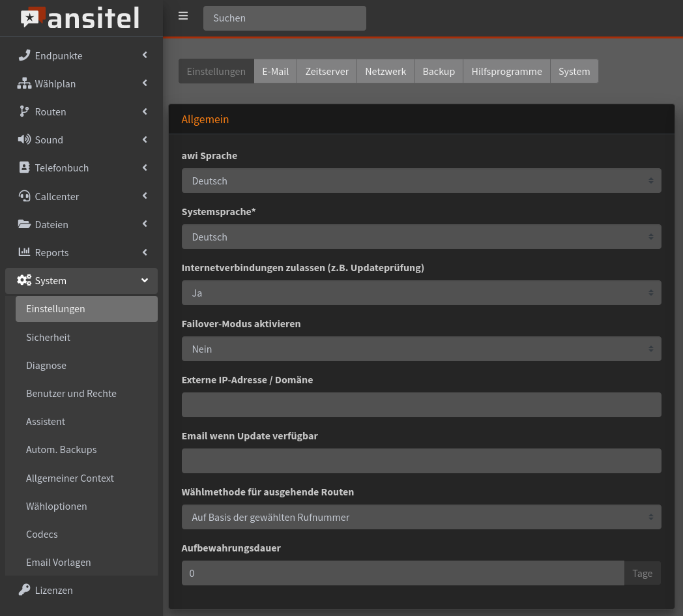Focus the Externe IP-Adresse / Domäne field

click(x=421, y=405)
